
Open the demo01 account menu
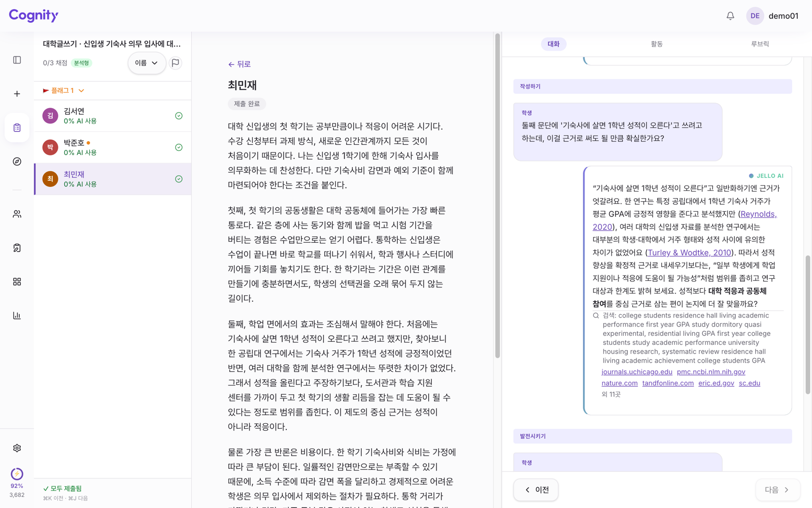coord(783,16)
